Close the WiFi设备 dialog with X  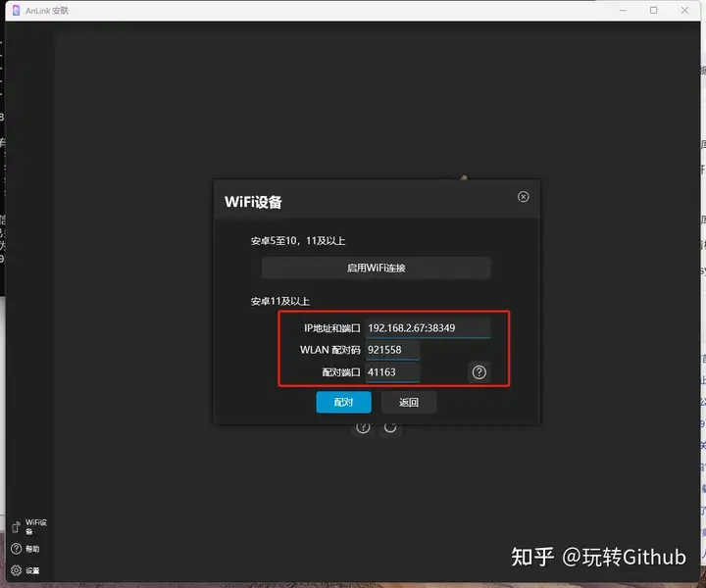point(523,197)
